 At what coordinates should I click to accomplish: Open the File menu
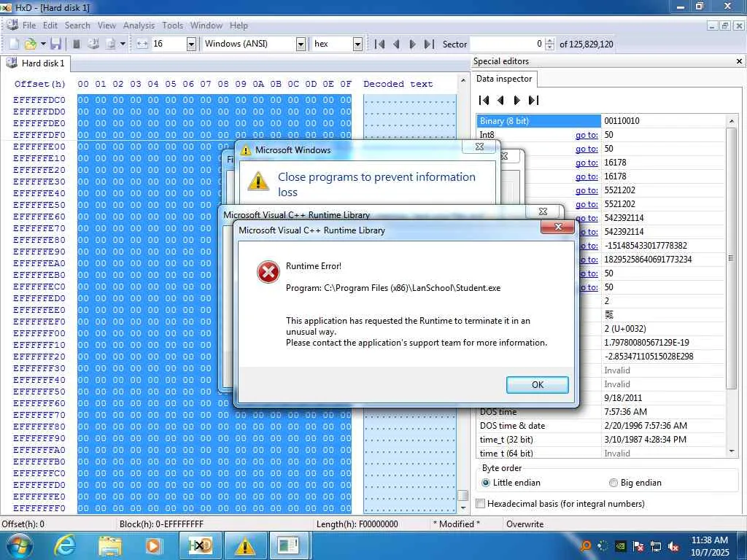(x=29, y=26)
